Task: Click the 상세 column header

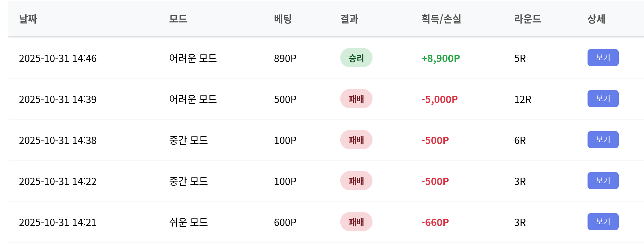Action: (596, 19)
